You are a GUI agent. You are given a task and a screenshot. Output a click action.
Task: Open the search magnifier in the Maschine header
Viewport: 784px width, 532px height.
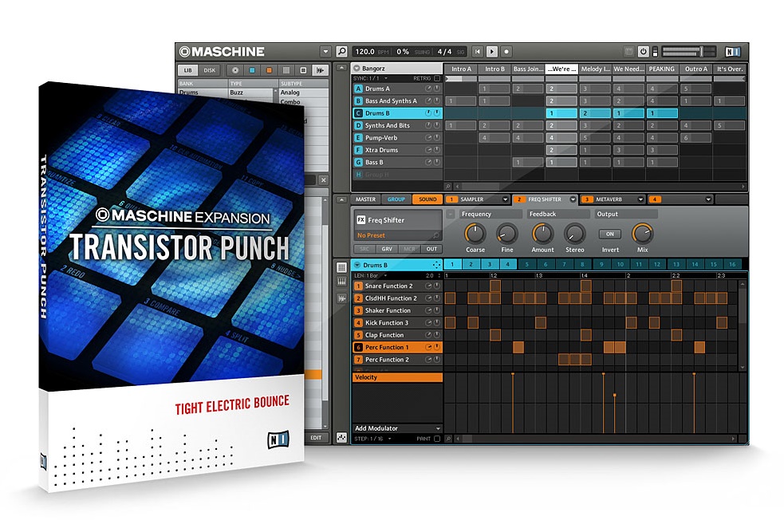pos(341,51)
